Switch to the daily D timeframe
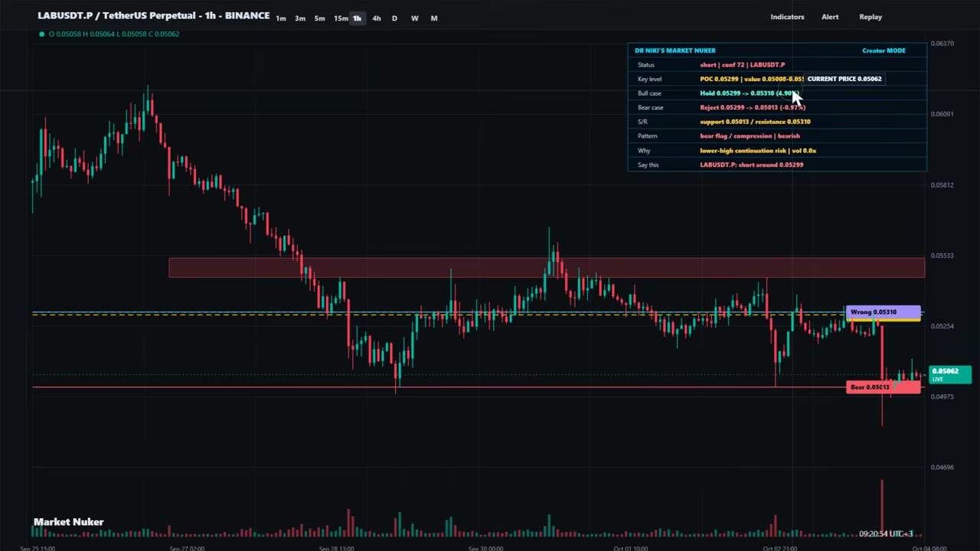Viewport: 980px width, 551px height. click(x=394, y=18)
